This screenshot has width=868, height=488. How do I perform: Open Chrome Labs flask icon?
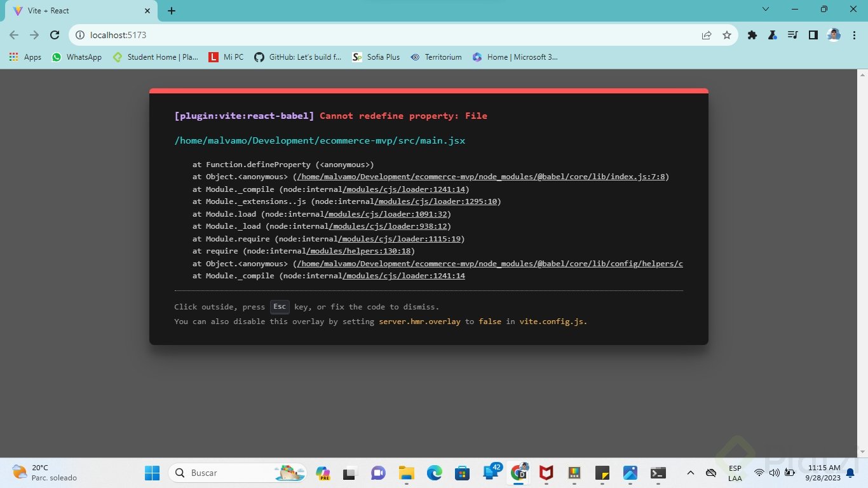(x=773, y=36)
